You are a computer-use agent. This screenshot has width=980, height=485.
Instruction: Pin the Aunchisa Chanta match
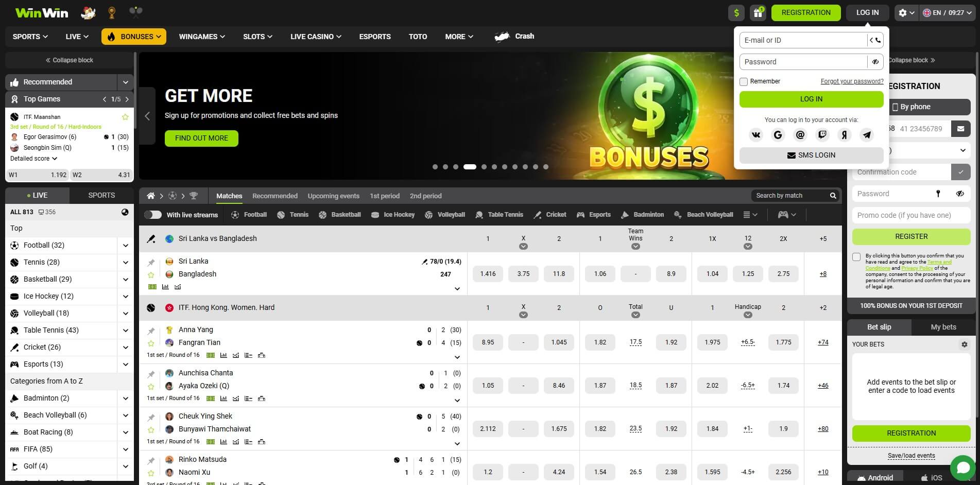click(151, 373)
